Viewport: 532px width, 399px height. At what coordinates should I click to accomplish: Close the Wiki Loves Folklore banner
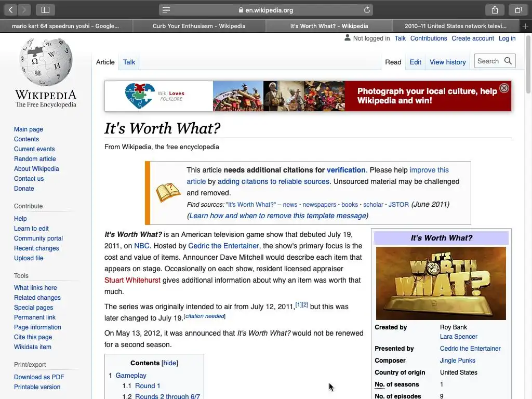504,88
